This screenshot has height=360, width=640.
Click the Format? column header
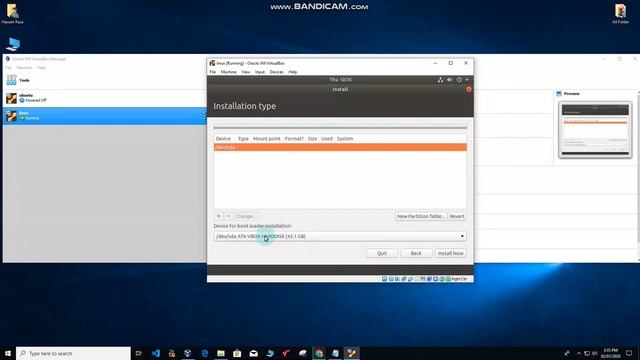(x=294, y=139)
